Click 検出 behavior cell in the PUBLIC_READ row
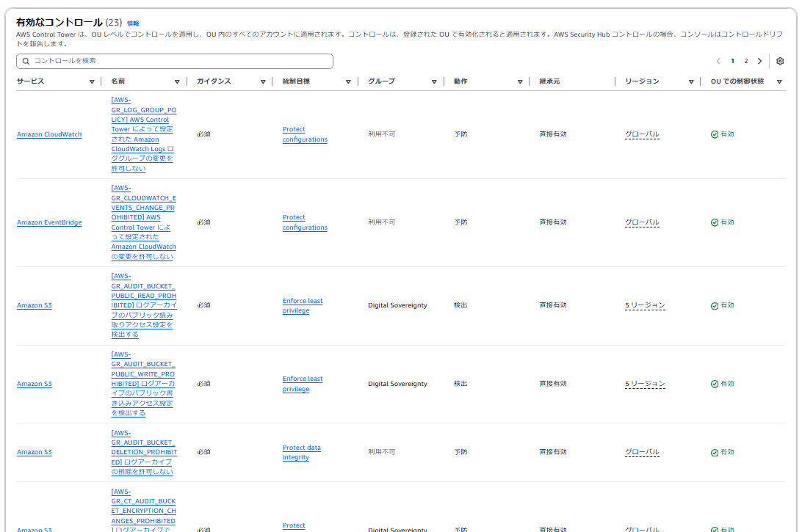802x532 pixels. click(460, 305)
